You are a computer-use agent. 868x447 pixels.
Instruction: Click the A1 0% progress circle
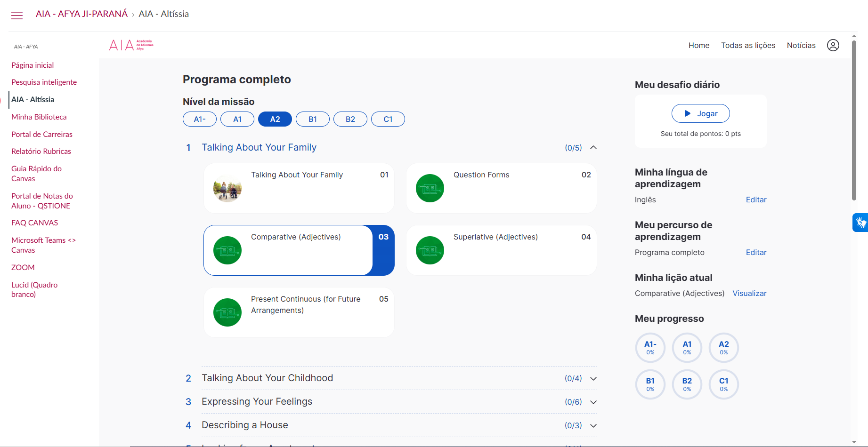pyautogui.click(x=687, y=348)
